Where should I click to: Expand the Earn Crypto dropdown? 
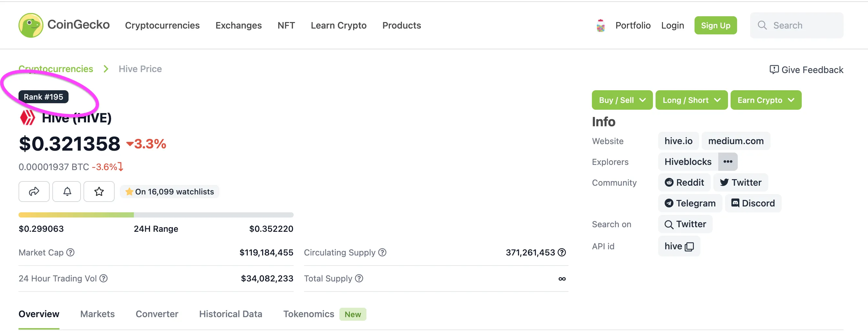pos(766,100)
